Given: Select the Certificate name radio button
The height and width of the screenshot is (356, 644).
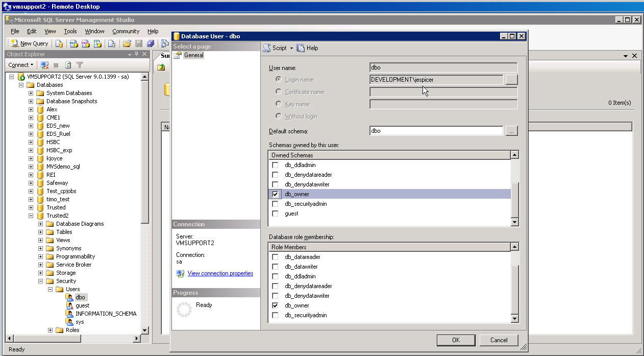Looking at the screenshot, I should [279, 92].
